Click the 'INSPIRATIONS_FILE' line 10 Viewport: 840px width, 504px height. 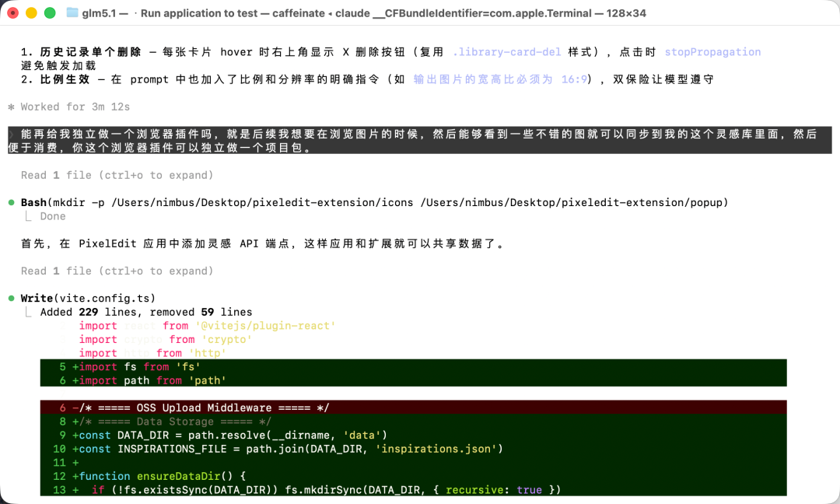coord(413,449)
